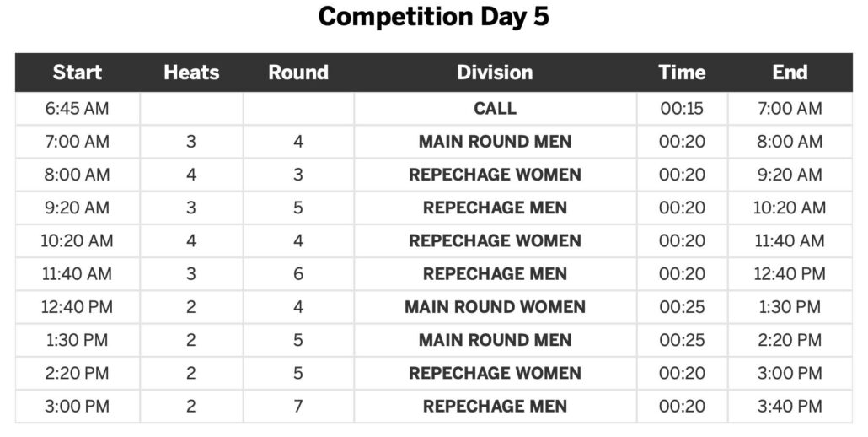Select the MAIN ROUND WOMEN division cell
The height and width of the screenshot is (437, 868).
pyautogui.click(x=495, y=307)
